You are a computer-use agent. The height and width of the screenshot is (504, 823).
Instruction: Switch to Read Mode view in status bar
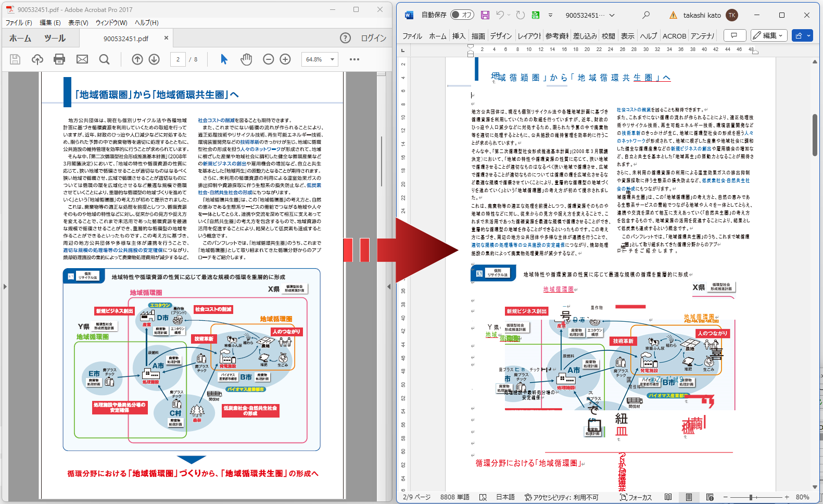668,497
